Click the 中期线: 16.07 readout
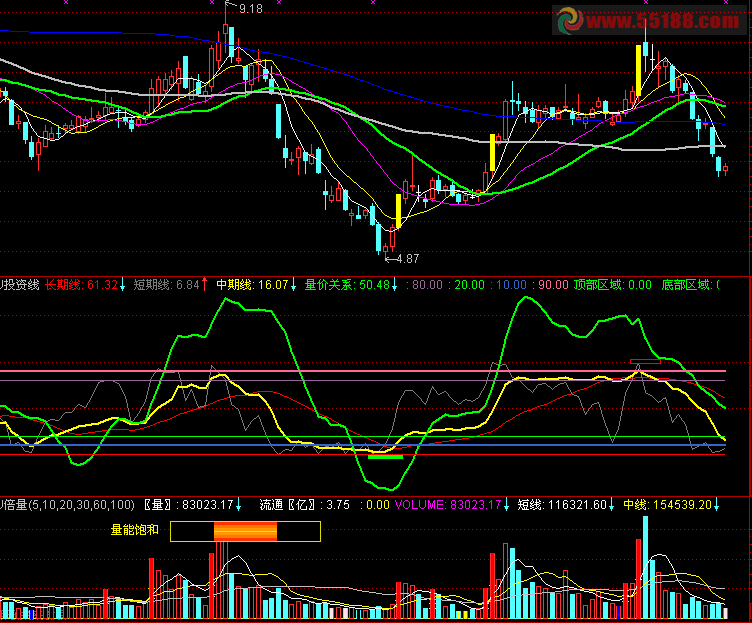 (x=252, y=285)
